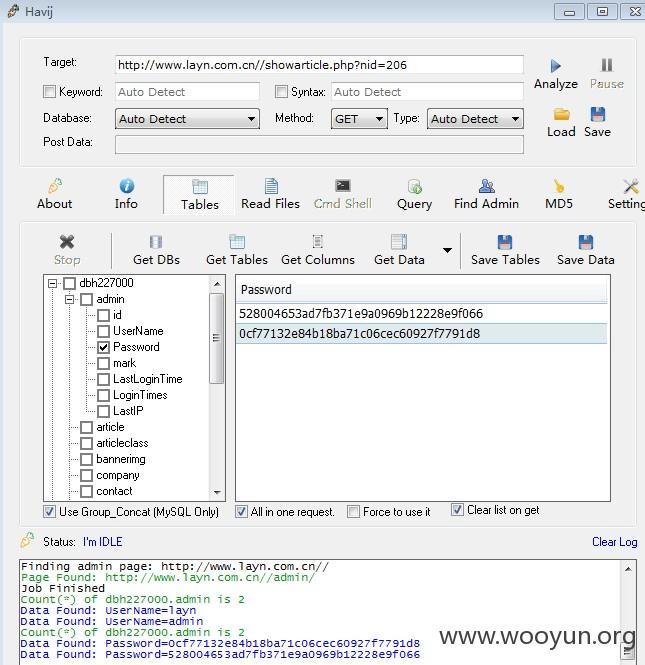Screen dimensions: 645x665
Task: Enable the Syntax checkbox
Action: point(281,92)
